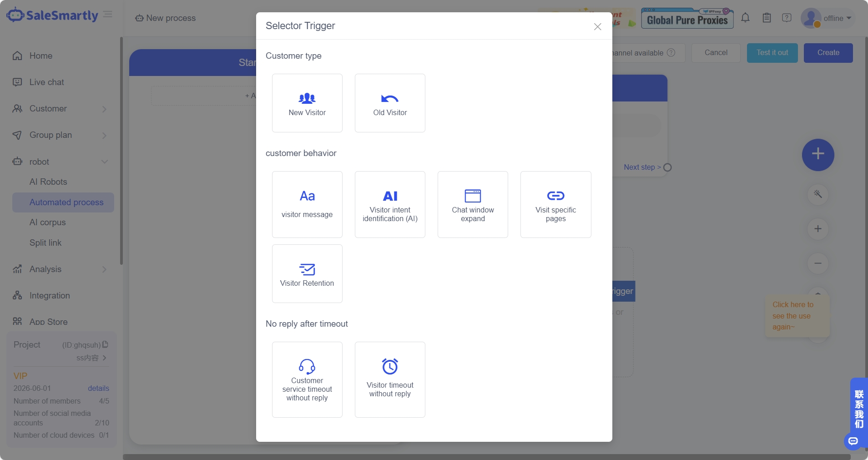Close the Selector Trigger dialog
Image resolution: width=868 pixels, height=460 pixels.
pyautogui.click(x=597, y=27)
